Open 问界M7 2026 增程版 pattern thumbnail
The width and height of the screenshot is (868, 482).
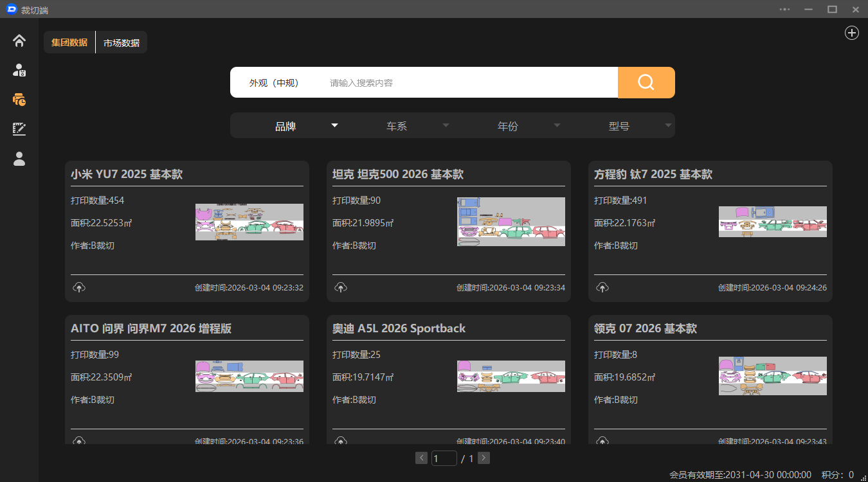click(x=249, y=376)
